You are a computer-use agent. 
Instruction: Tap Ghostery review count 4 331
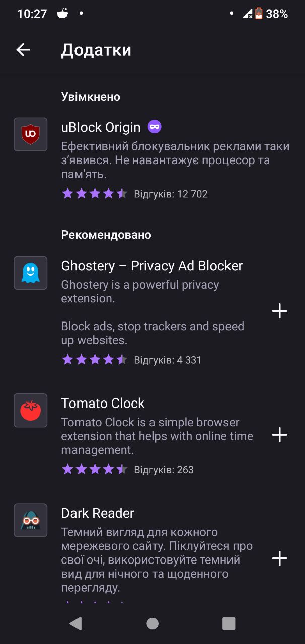point(168,360)
